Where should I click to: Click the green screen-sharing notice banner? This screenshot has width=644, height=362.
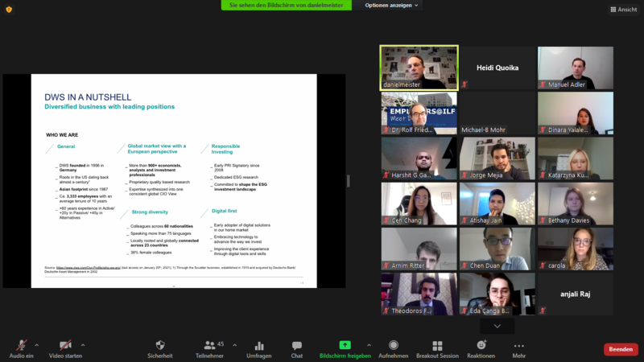(287, 6)
